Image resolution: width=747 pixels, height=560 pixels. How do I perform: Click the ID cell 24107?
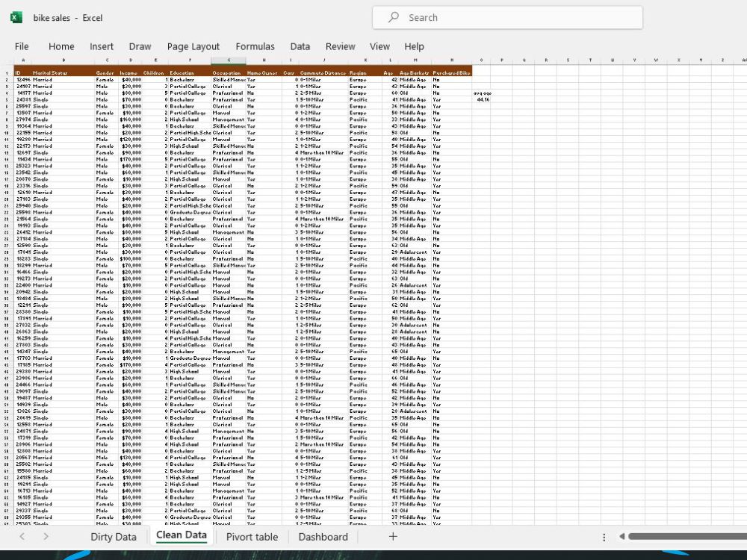tap(23, 87)
